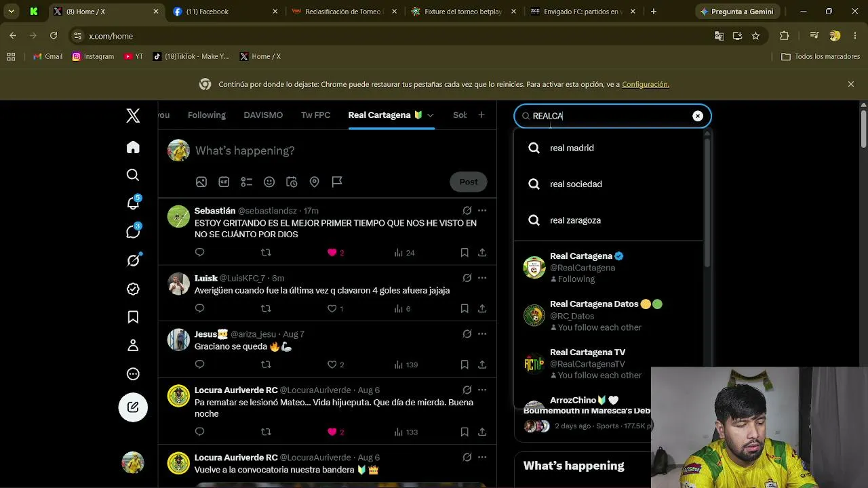Like Luisk's post
The width and height of the screenshot is (868, 488).
click(x=332, y=308)
